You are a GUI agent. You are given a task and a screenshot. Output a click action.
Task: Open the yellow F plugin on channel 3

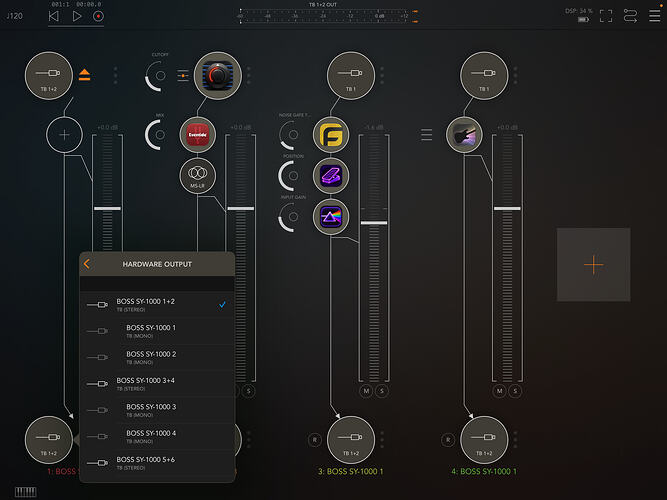[x=331, y=135]
